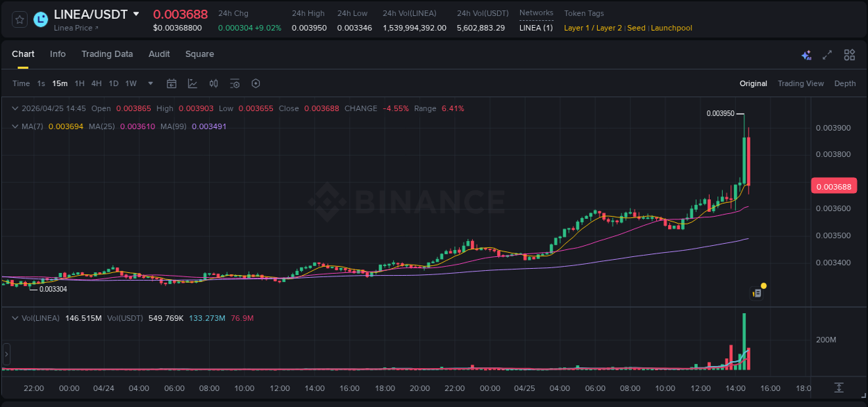The height and width of the screenshot is (407, 868).
Task: Click the Layer 1 / Layer 2 tag
Action: (593, 28)
